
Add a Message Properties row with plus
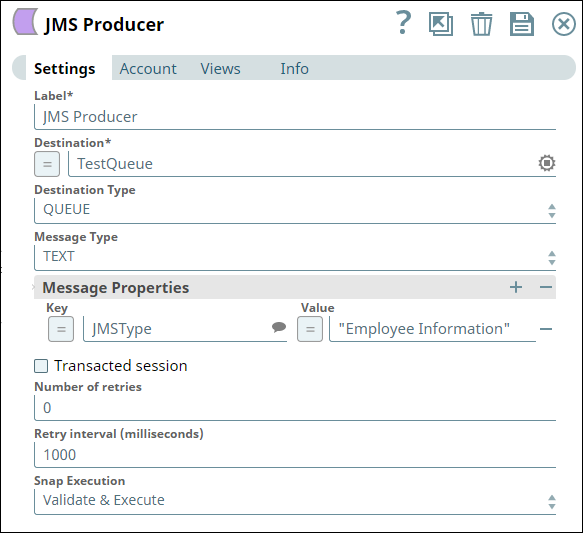pyautogui.click(x=516, y=287)
